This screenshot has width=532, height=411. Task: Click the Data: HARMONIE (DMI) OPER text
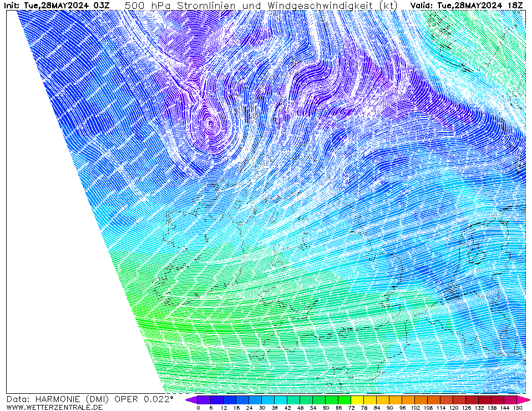point(72,399)
